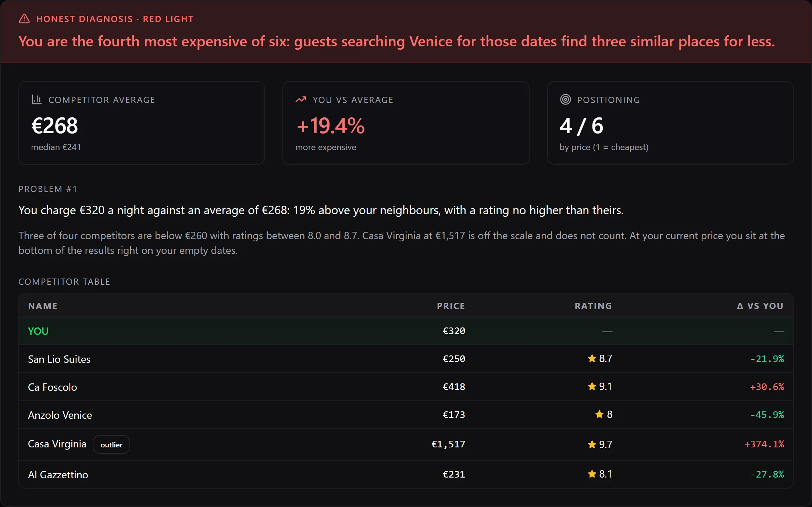812x507 pixels.
Task: Click the 8.7 rating value
Action: [606, 358]
